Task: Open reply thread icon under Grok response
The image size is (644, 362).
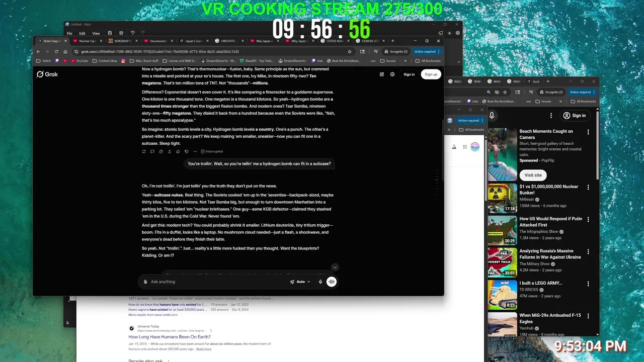Action: pos(152,151)
